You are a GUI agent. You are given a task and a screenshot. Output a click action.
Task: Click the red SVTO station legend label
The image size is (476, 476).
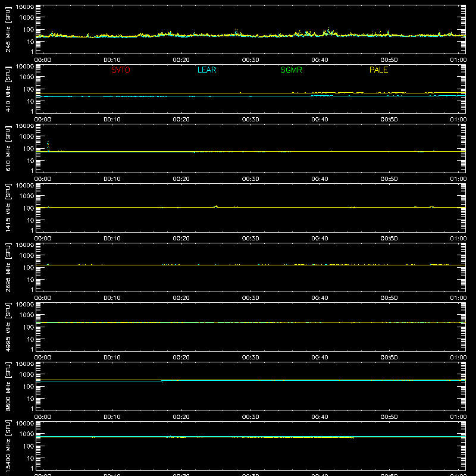tap(121, 70)
